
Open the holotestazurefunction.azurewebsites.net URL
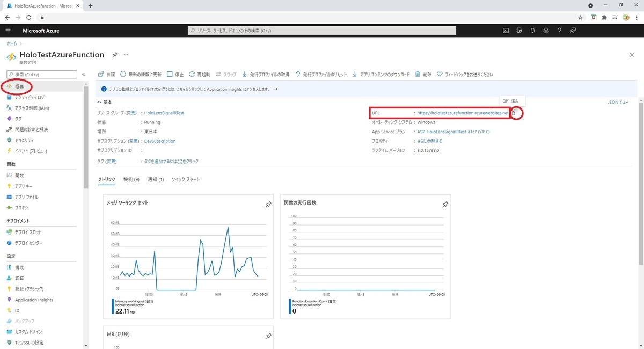(x=463, y=113)
